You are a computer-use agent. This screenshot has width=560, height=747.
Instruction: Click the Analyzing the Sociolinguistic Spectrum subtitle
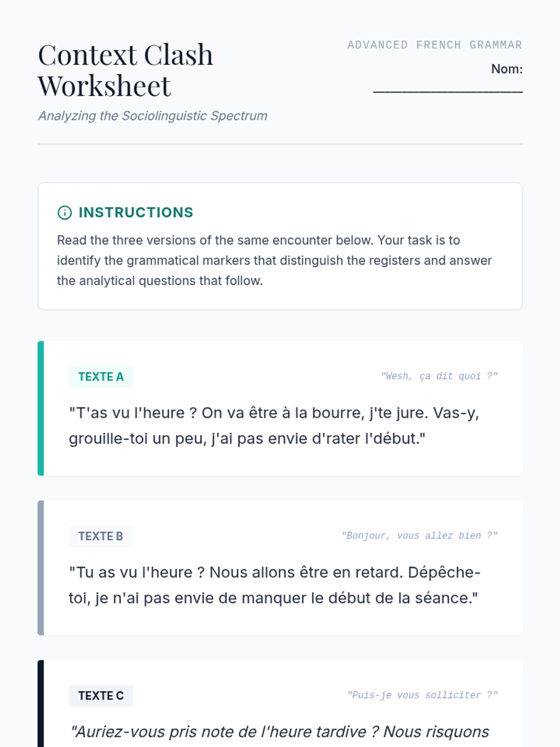153,116
